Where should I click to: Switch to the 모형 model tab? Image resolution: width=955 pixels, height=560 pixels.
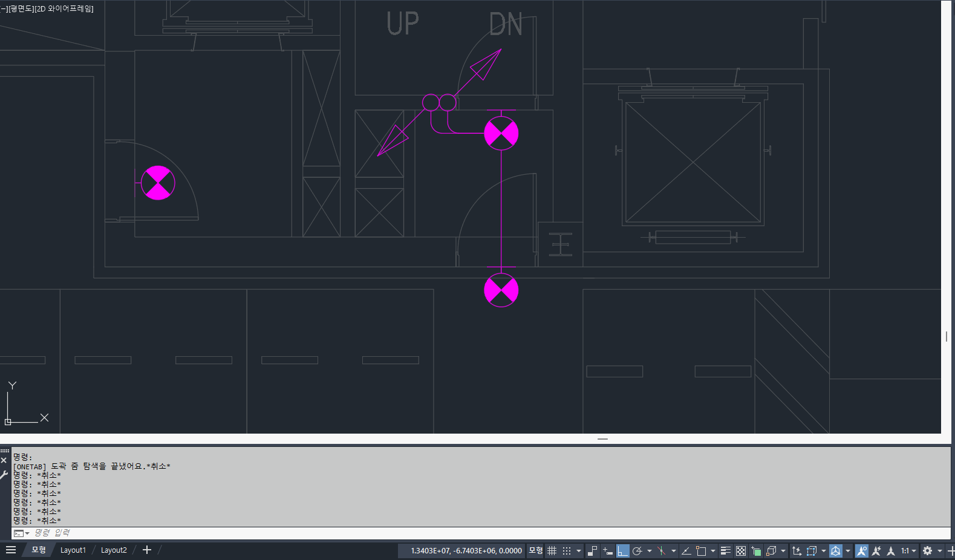coord(39,550)
